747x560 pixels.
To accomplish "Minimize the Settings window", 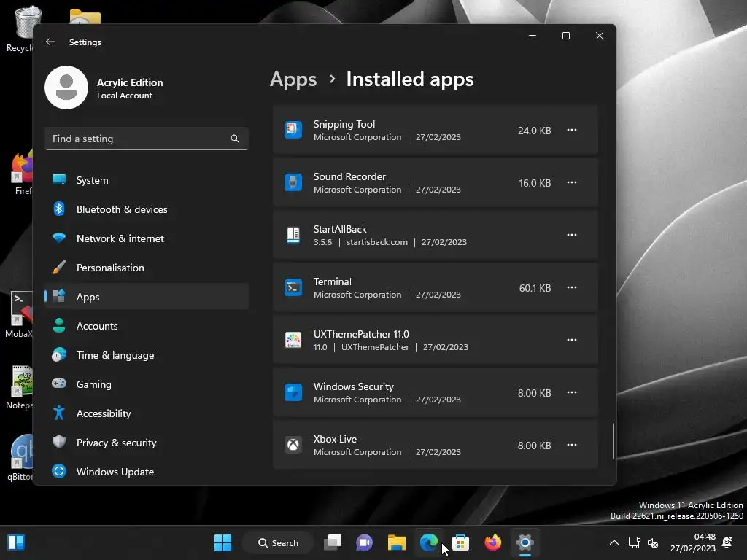I will point(533,36).
